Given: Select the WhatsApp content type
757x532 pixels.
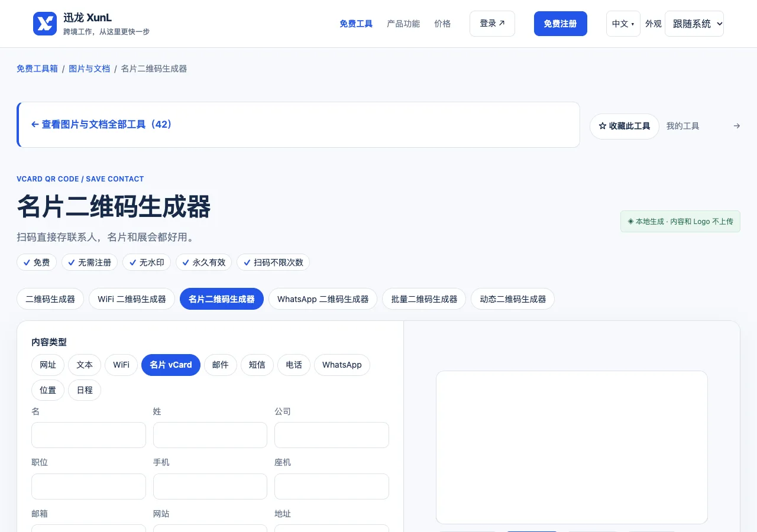Looking at the screenshot, I should [x=342, y=365].
